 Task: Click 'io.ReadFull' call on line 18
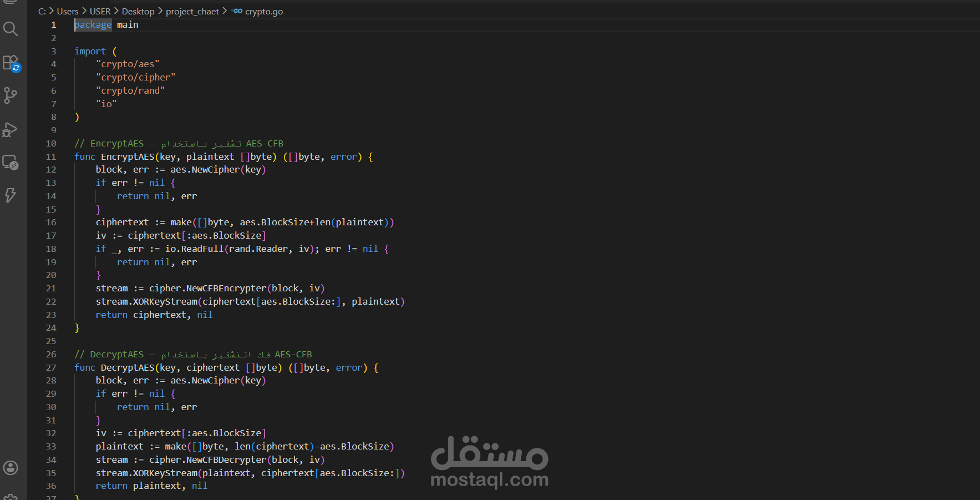194,249
